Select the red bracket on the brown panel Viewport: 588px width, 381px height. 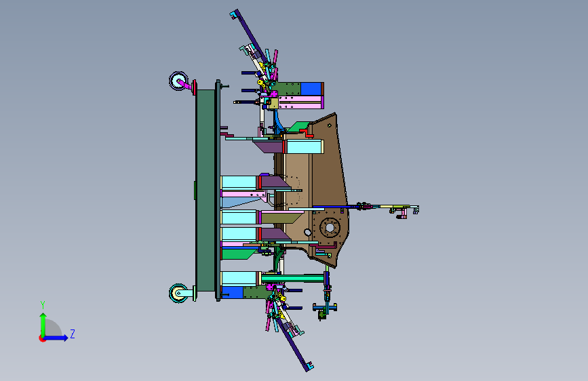pos(307,132)
